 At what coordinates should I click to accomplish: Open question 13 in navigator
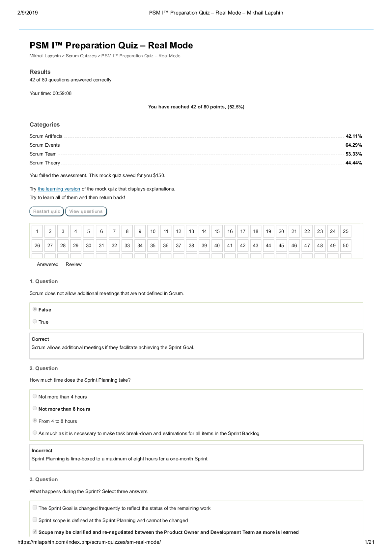pyautogui.click(x=191, y=231)
